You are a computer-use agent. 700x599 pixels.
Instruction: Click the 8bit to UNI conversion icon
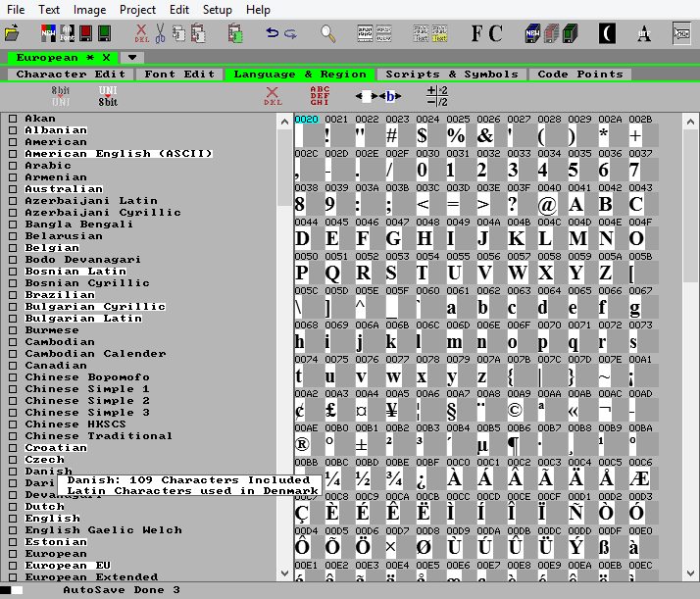click(x=60, y=96)
